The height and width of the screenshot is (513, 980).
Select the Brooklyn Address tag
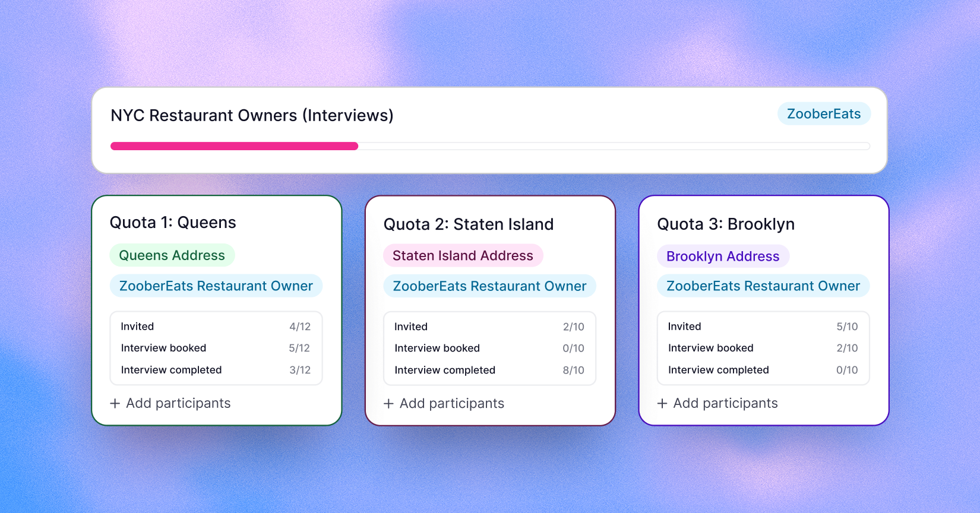723,256
